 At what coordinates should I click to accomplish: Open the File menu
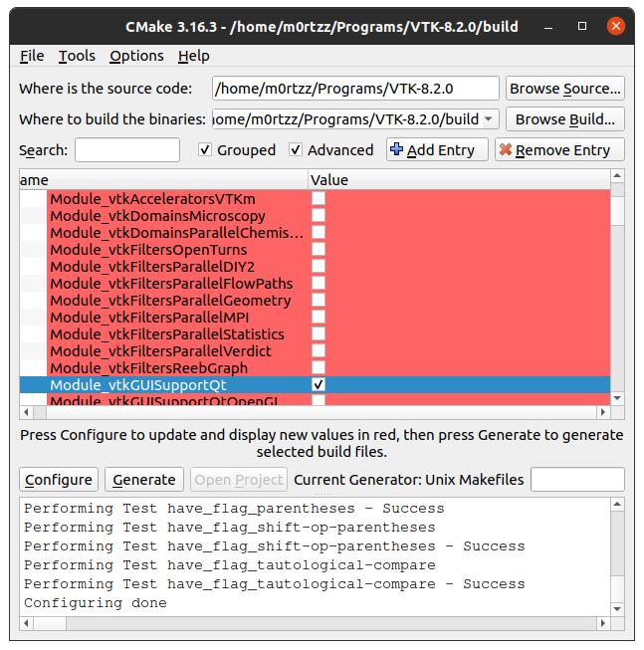[32, 56]
